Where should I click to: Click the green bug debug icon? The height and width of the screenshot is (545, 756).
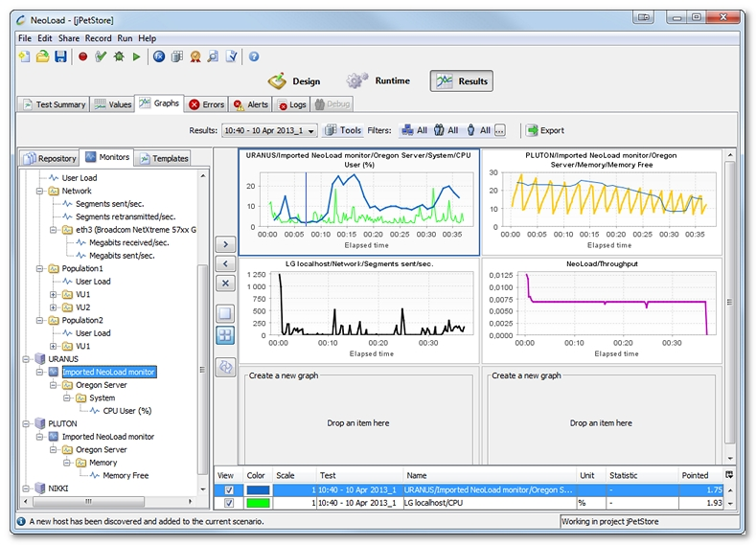coord(119,57)
